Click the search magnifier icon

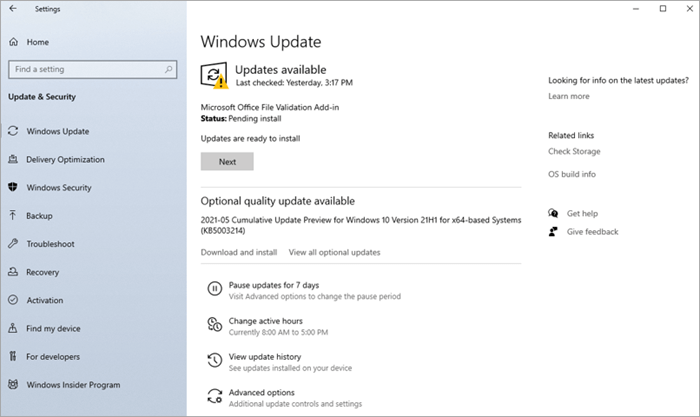(168, 69)
